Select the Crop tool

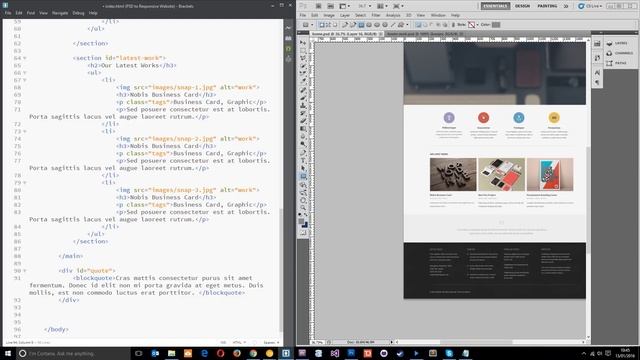click(x=303, y=74)
